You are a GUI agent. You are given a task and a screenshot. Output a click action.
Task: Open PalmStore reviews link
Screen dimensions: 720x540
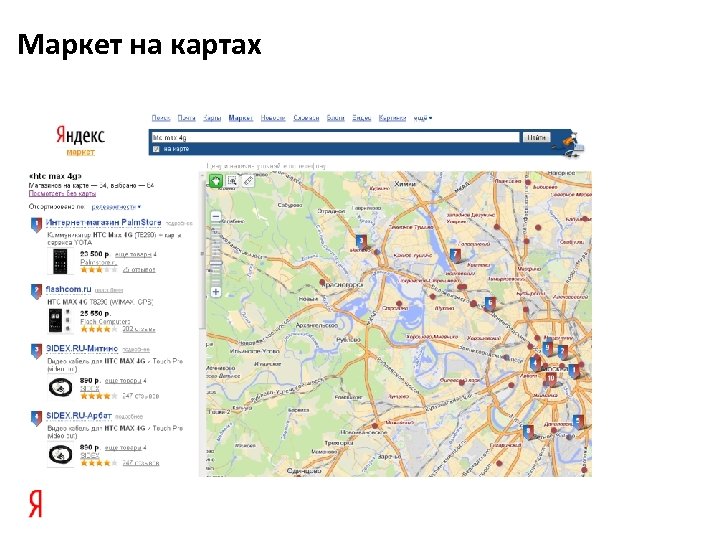(x=139, y=270)
